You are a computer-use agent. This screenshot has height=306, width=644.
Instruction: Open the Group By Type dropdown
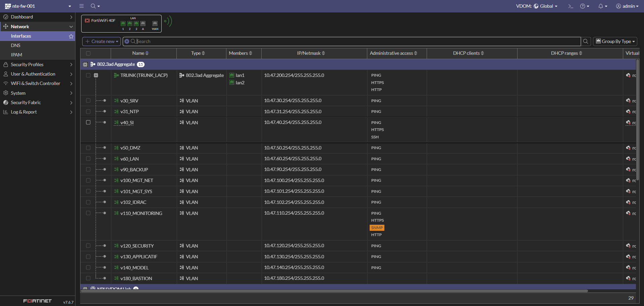click(615, 41)
